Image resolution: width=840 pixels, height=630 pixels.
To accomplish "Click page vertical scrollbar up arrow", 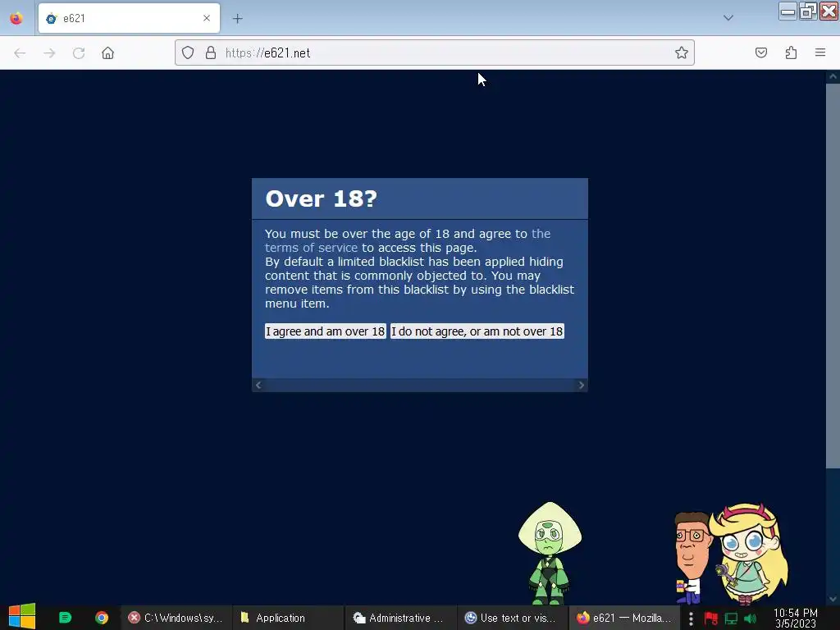I will click(833, 76).
